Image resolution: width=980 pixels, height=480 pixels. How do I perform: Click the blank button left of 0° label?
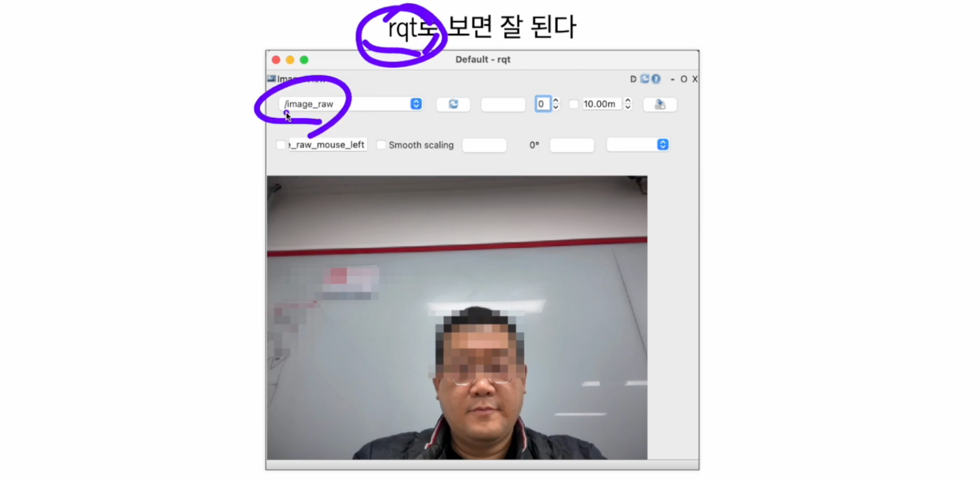tap(484, 145)
